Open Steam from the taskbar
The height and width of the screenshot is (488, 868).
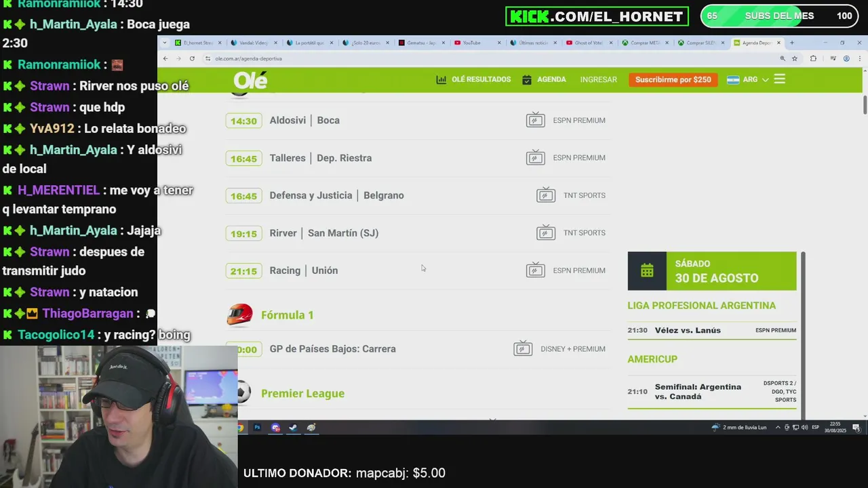pyautogui.click(x=293, y=428)
